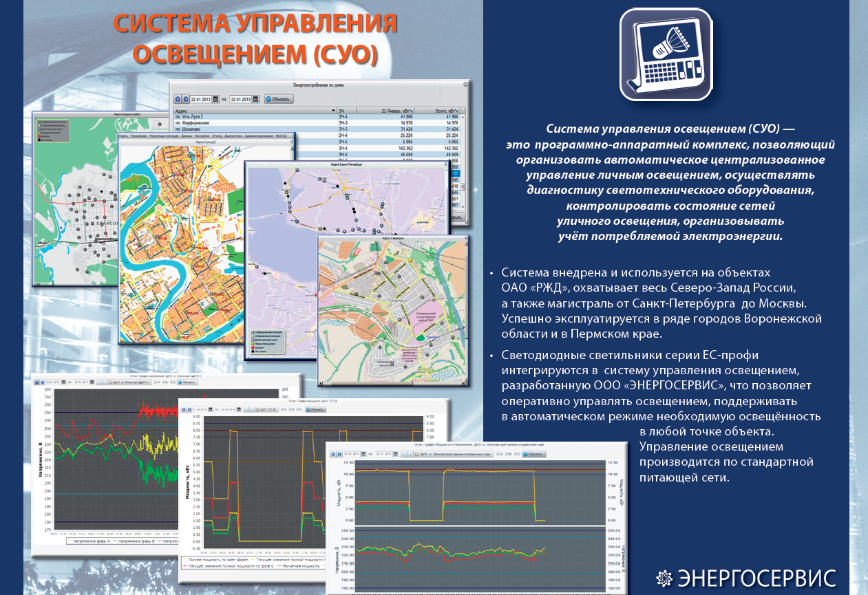Open ЩУО: ТП-38 selector in power report

(x=267, y=409)
